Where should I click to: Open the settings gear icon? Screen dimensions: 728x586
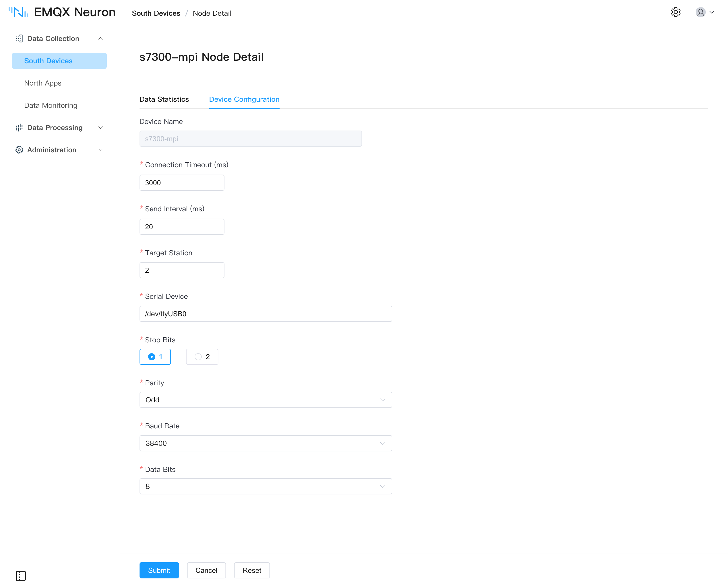tap(675, 12)
